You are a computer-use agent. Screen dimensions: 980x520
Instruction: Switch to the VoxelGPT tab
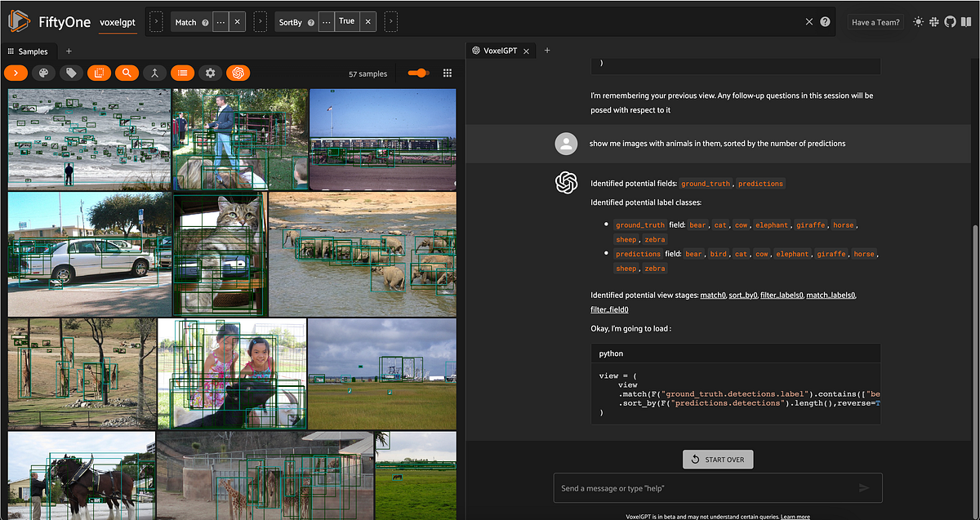(501, 51)
